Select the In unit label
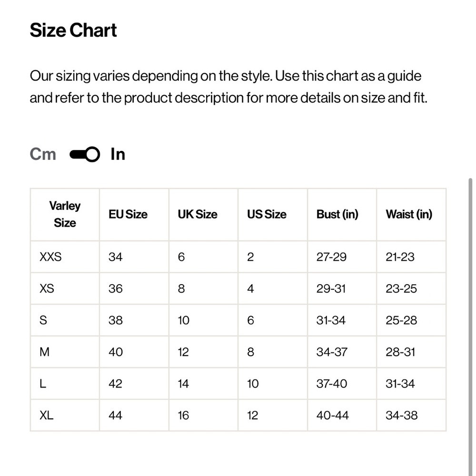This screenshot has width=476, height=476. tap(118, 154)
